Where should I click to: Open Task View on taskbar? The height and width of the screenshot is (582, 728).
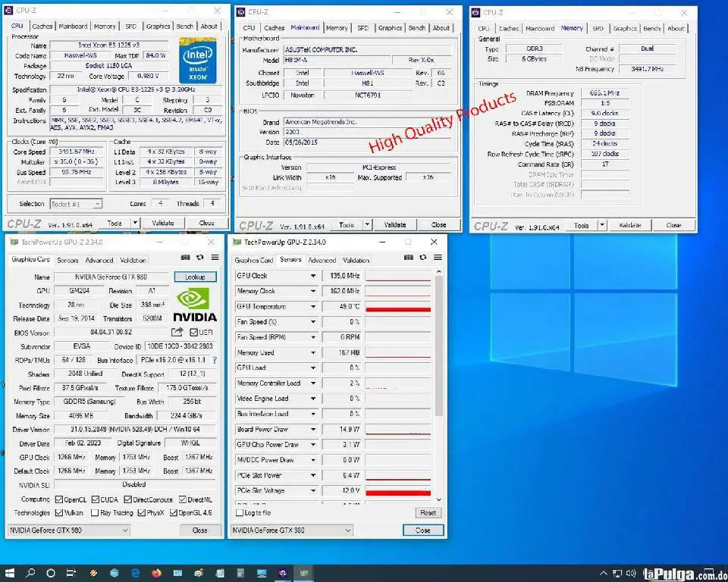pos(71,573)
